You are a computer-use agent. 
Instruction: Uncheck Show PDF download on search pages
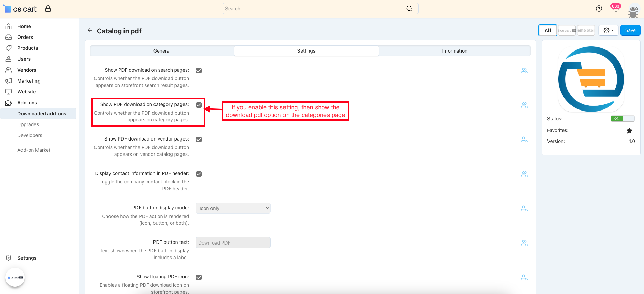point(199,71)
